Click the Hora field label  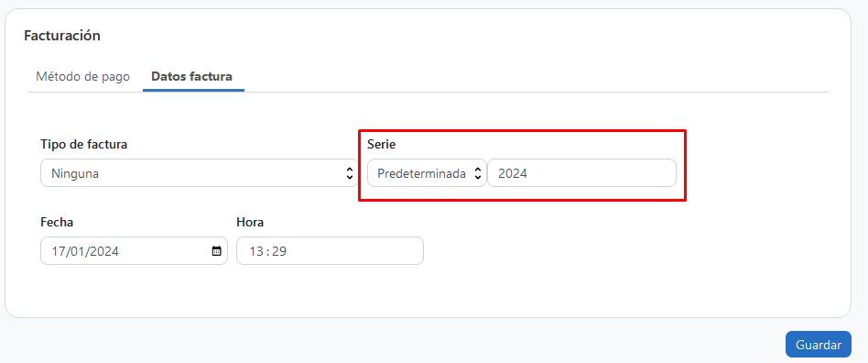click(250, 222)
